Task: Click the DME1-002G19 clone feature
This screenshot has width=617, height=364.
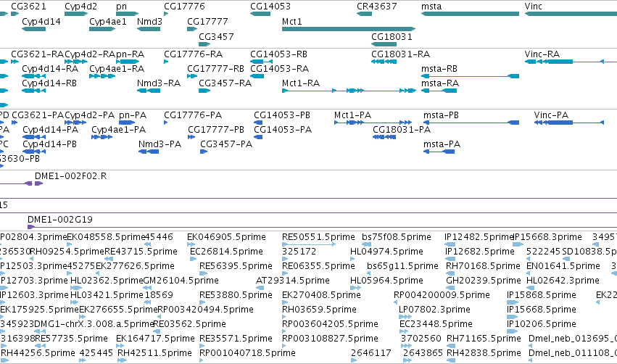Action: point(322,227)
